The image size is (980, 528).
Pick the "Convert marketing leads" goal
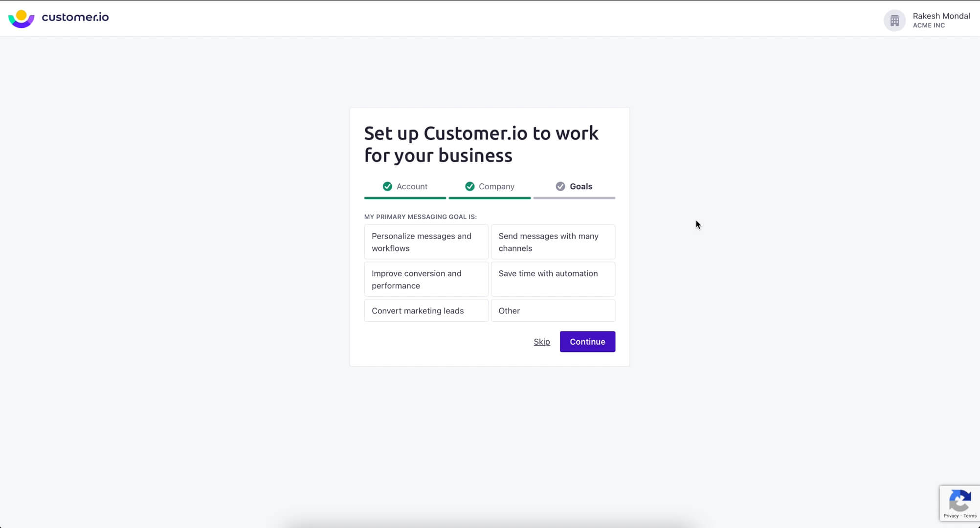(x=426, y=310)
